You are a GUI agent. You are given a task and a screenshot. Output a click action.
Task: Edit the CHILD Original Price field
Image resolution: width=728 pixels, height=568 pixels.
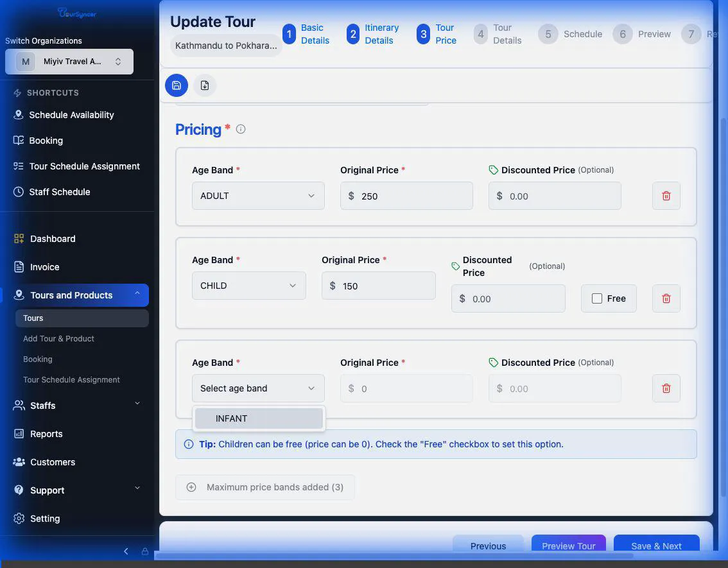(x=378, y=286)
